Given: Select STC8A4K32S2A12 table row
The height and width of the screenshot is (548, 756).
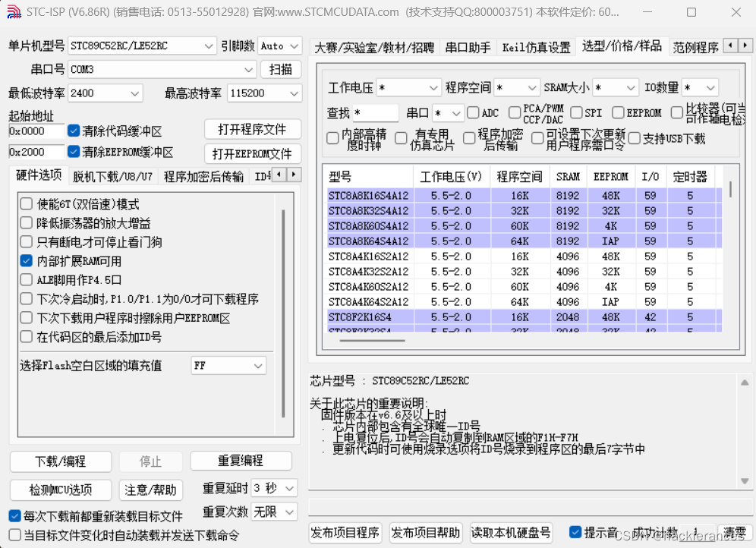Looking at the screenshot, I should [525, 272].
